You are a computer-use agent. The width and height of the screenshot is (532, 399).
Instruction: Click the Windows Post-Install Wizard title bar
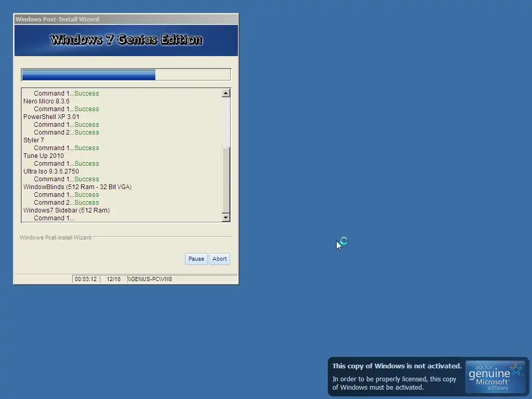(x=126, y=19)
